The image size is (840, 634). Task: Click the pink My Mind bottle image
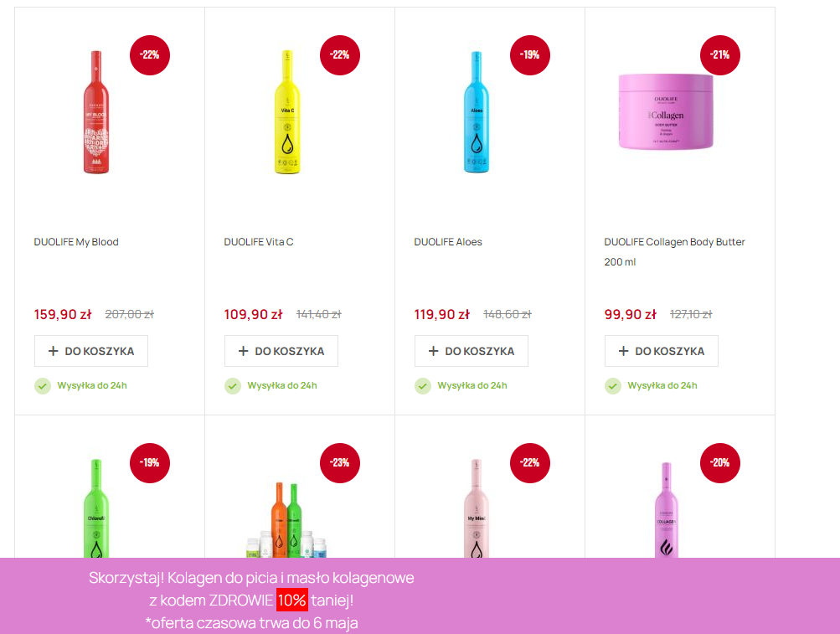[477, 508]
